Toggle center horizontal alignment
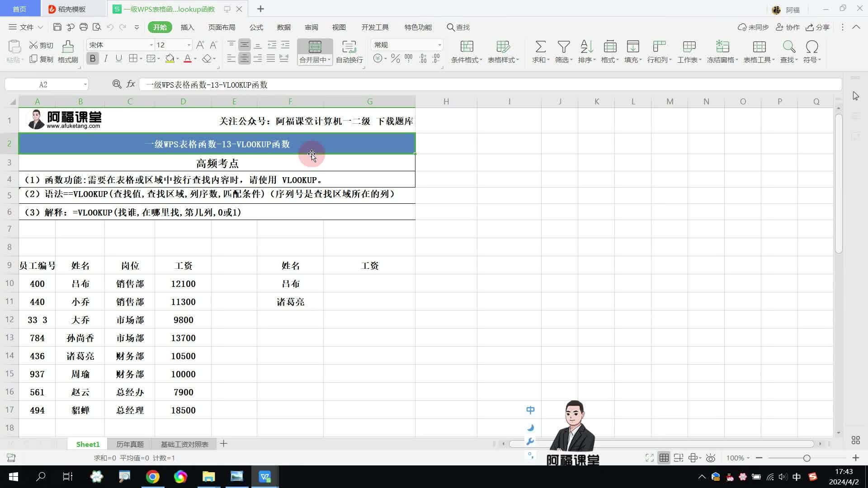 click(244, 59)
